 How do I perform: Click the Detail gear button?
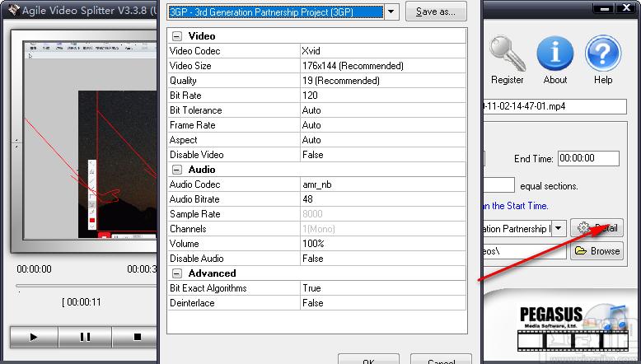[x=597, y=228]
